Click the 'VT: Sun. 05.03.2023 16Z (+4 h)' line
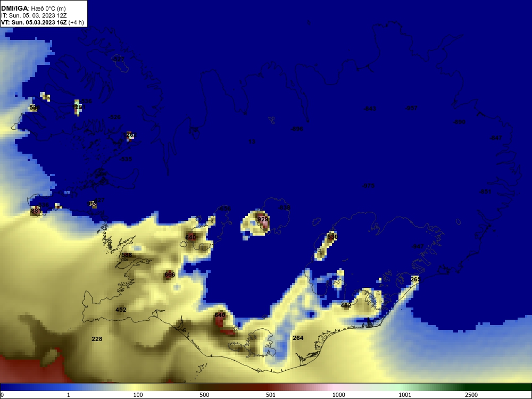 [43, 22]
